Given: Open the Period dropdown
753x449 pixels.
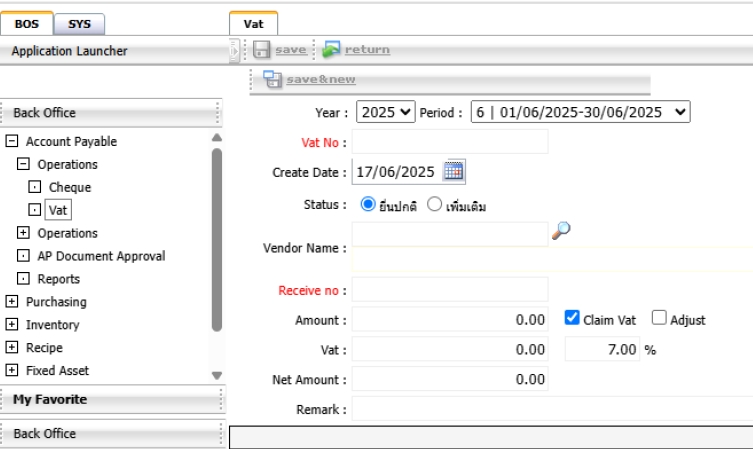Looking at the screenshot, I should (580, 112).
